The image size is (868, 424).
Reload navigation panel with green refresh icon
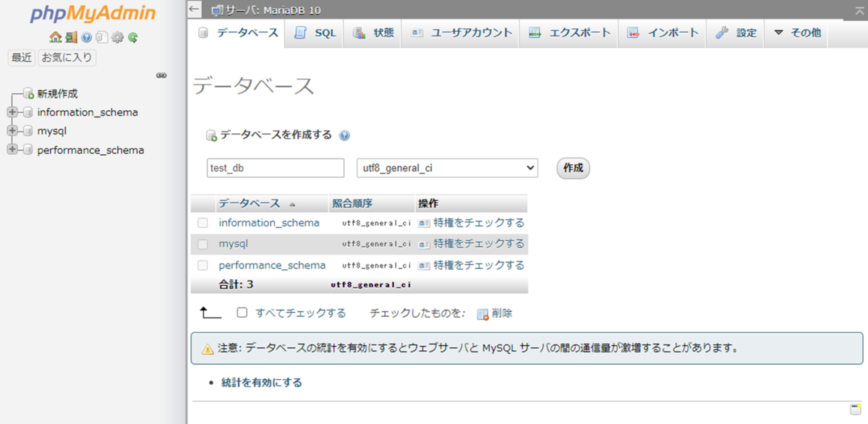[132, 38]
